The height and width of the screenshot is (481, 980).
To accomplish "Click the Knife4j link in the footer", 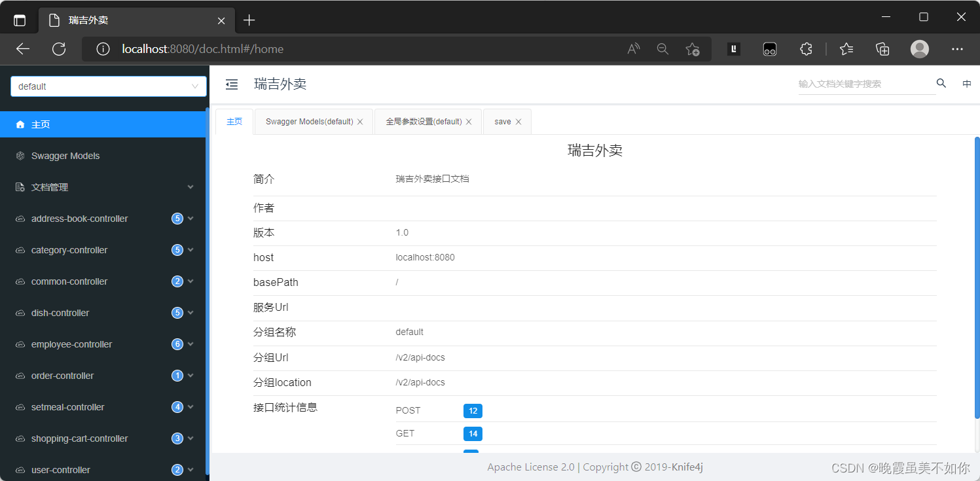I will (x=686, y=467).
